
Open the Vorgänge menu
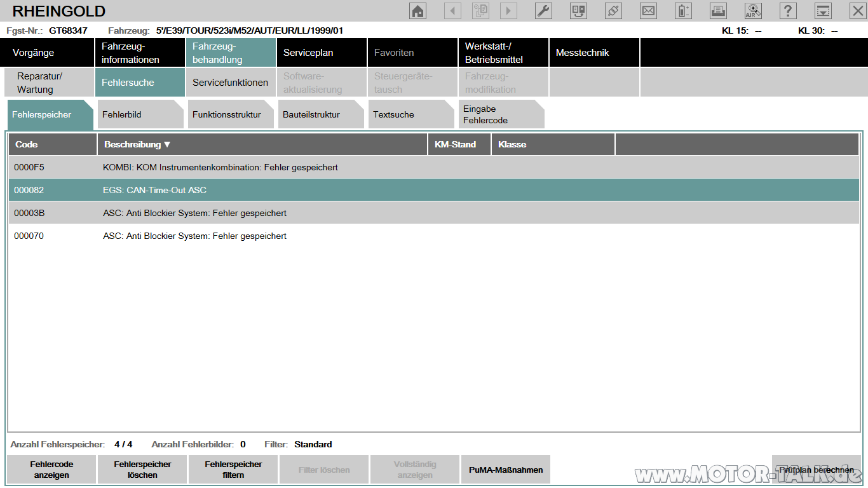pyautogui.click(x=48, y=53)
